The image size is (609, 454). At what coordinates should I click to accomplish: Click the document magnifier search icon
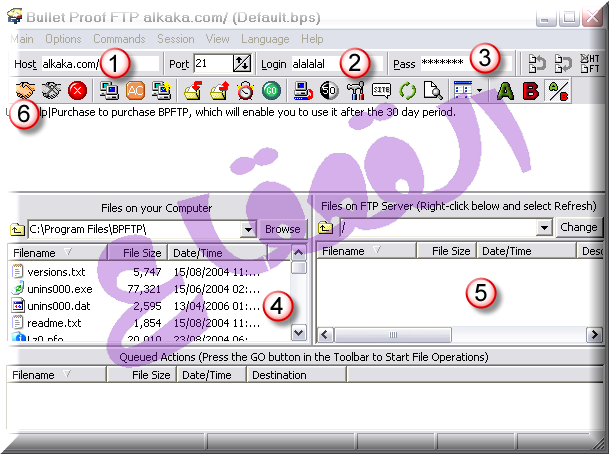433,91
